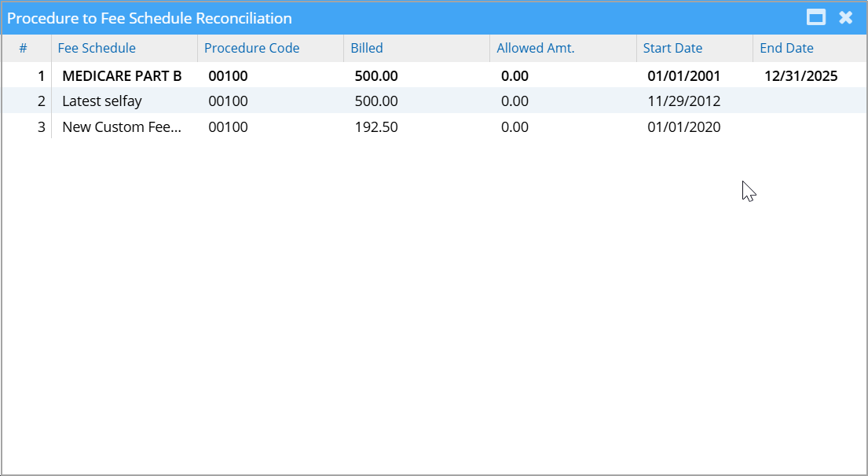Maximize the reconciliation window
This screenshot has width=868, height=476.
[817, 18]
